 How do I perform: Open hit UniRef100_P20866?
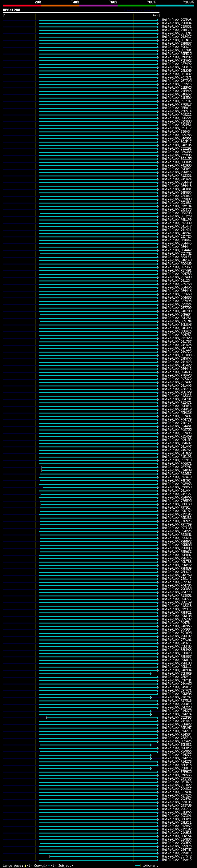177,751
